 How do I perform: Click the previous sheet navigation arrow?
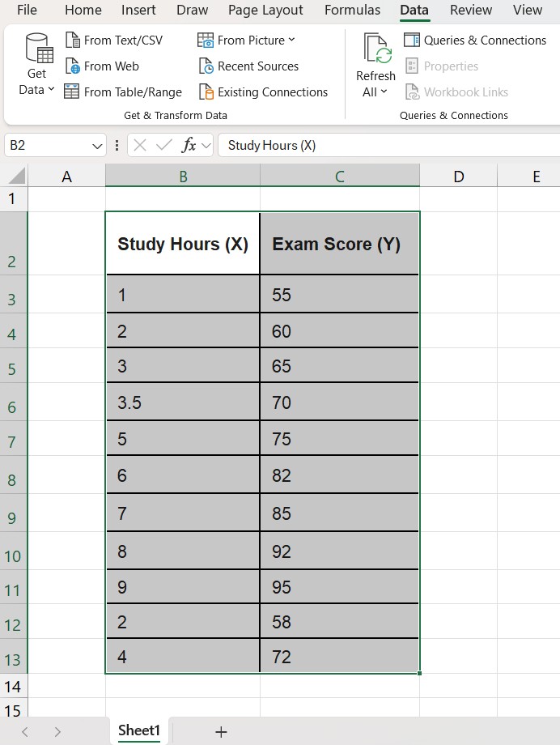point(25,732)
